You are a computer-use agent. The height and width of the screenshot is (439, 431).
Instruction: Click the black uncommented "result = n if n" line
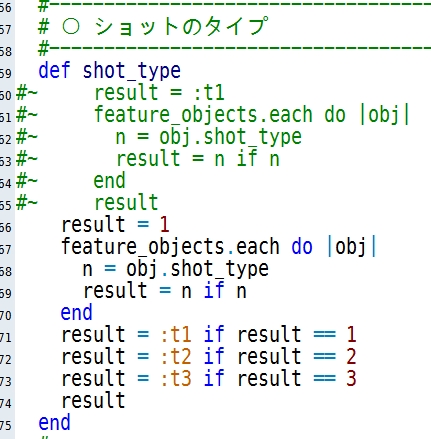click(x=165, y=291)
